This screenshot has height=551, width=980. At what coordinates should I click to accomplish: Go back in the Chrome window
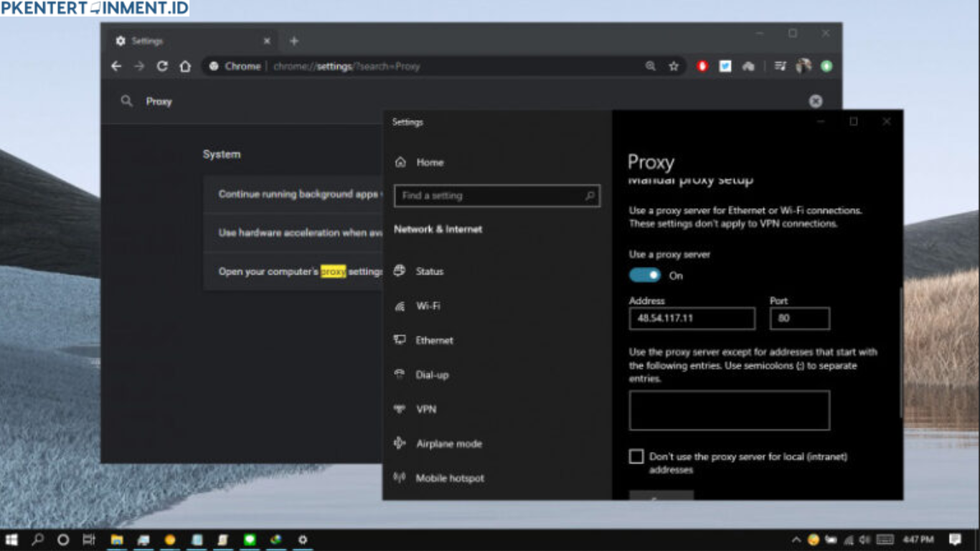point(116,66)
